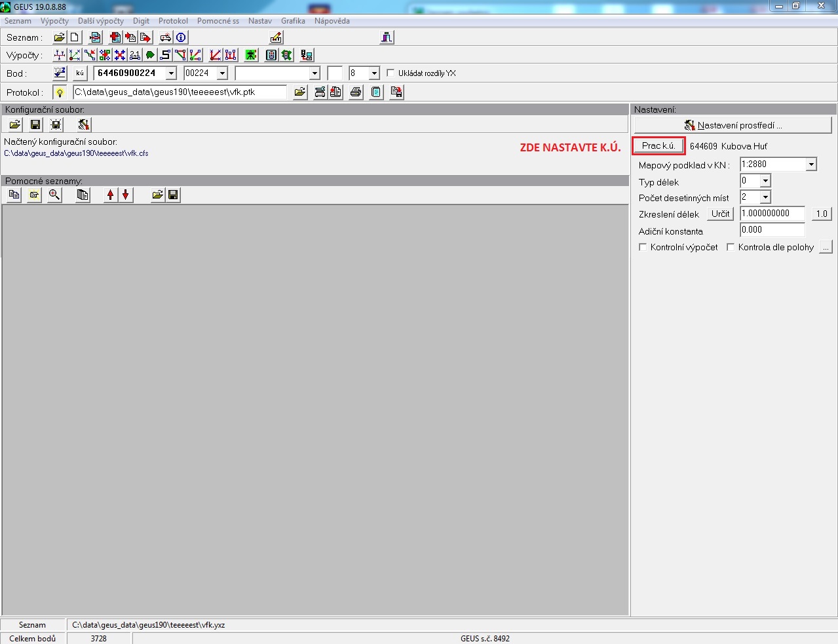Save the configuration file with floppy icon
The image size is (838, 644).
pos(35,124)
